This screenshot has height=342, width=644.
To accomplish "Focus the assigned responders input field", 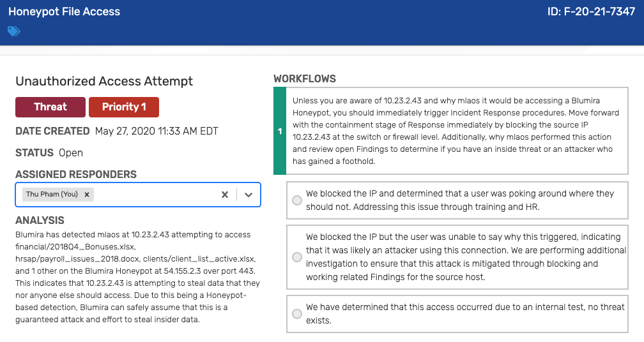I will 138,195.
